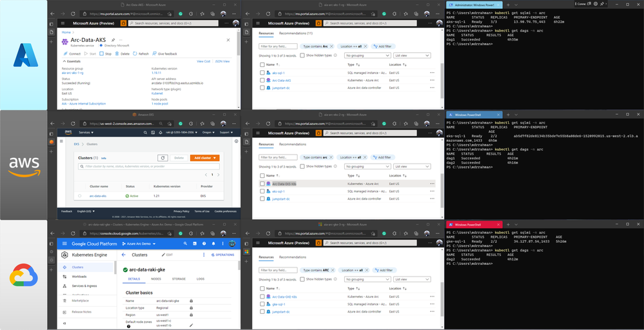Click Delete trash icon in Arc-Data-AKS page

tap(117, 53)
